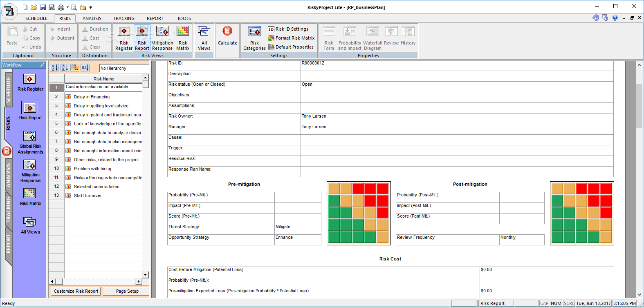The height and width of the screenshot is (307, 644).
Task: Click row number 1 header cell
Action: (56, 87)
